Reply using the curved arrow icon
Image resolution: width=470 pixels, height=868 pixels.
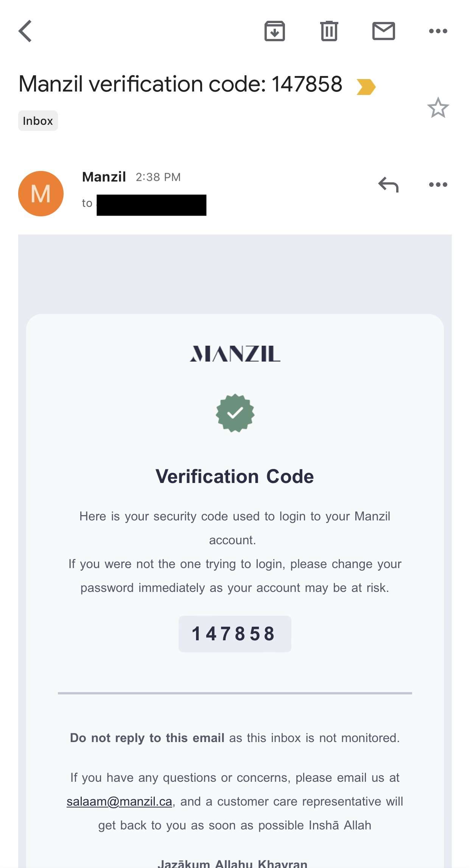388,185
